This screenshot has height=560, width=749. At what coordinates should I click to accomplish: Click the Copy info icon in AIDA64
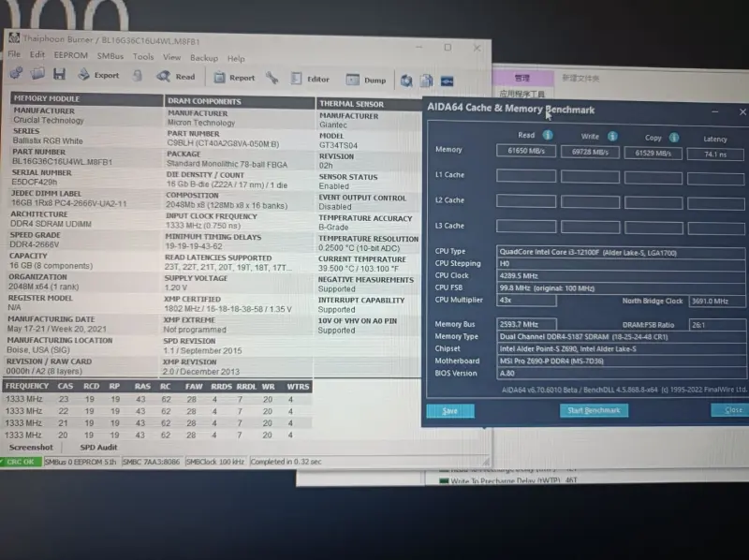coord(674,138)
